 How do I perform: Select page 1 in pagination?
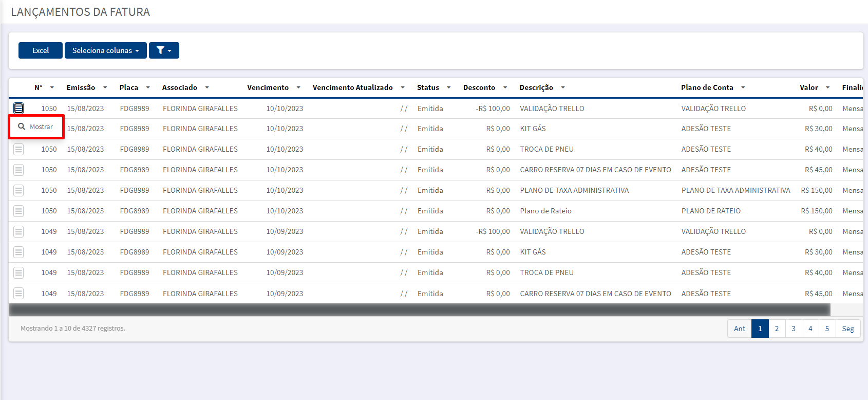point(760,329)
